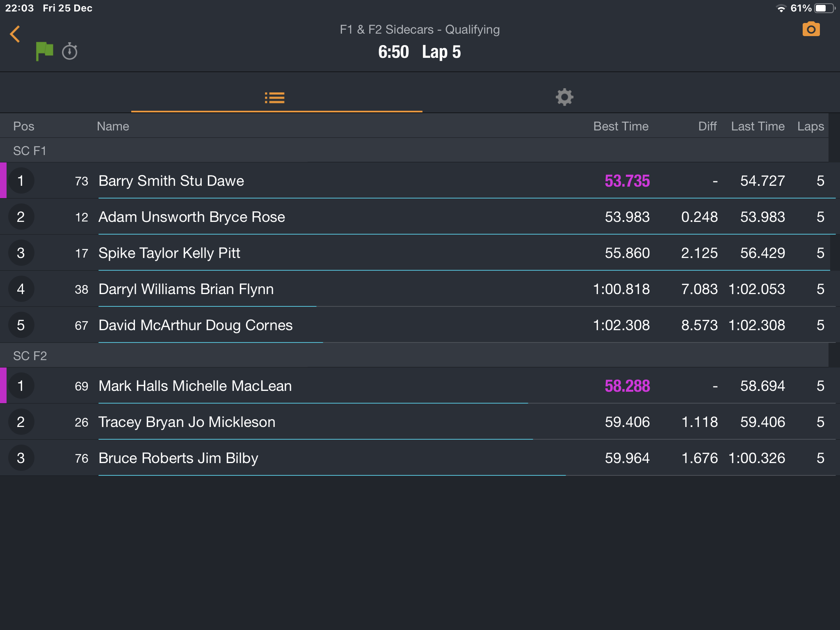
Task: Tap position badge 4 for Darryl Williams
Action: click(x=21, y=289)
